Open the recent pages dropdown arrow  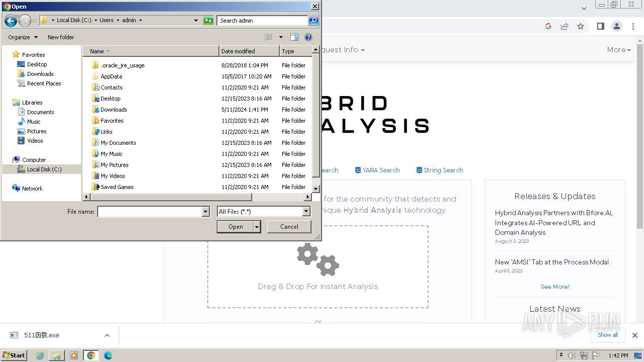tap(34, 21)
